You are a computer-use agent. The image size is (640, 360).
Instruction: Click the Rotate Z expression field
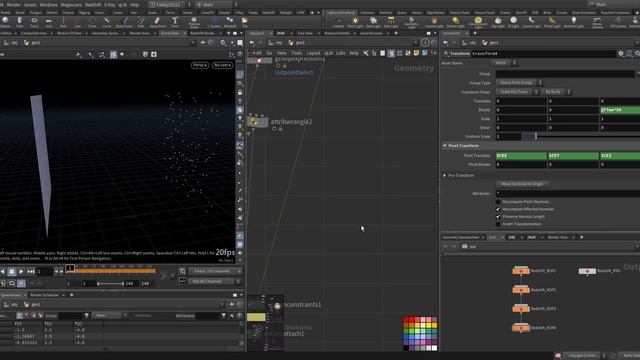pyautogui.click(x=620, y=110)
